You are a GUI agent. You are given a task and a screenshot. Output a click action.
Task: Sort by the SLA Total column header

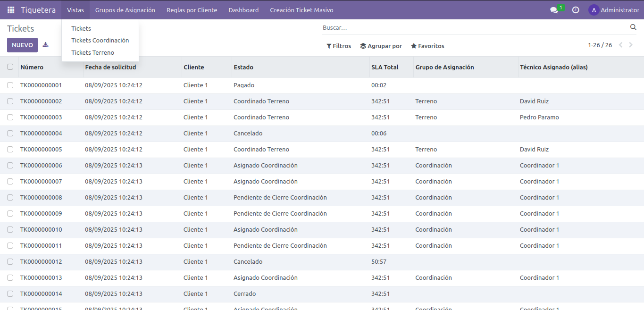(x=385, y=67)
